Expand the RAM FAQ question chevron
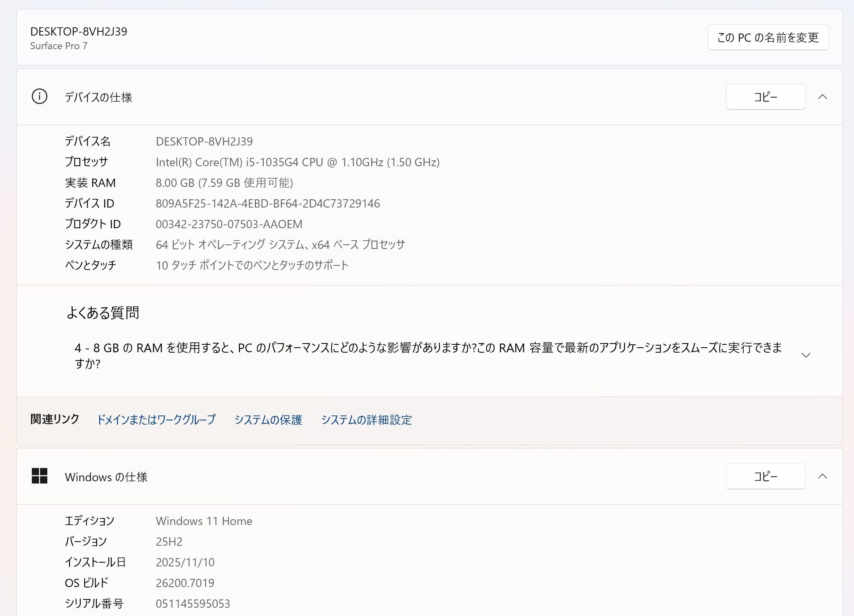The image size is (854, 616). click(806, 356)
